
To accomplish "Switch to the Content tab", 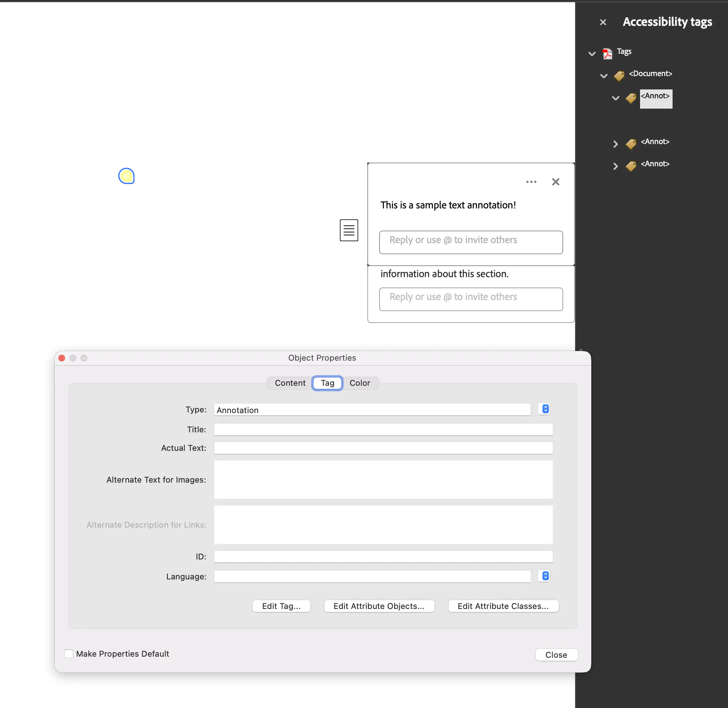I will pos(290,382).
